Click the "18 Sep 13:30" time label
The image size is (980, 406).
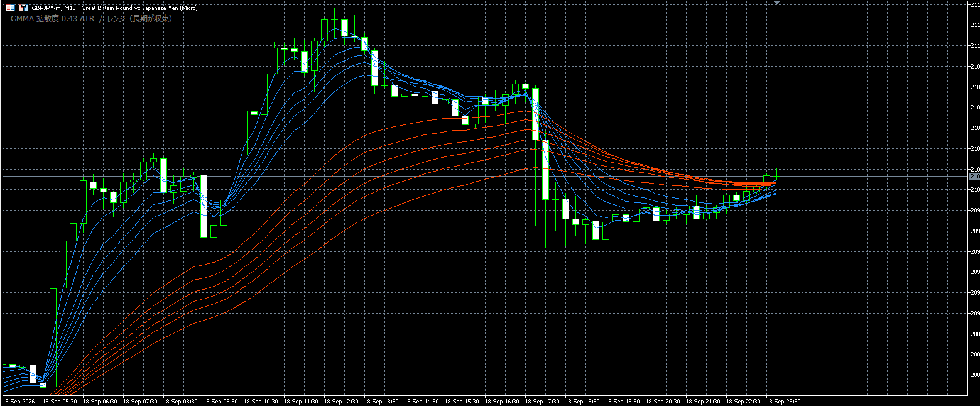click(381, 401)
